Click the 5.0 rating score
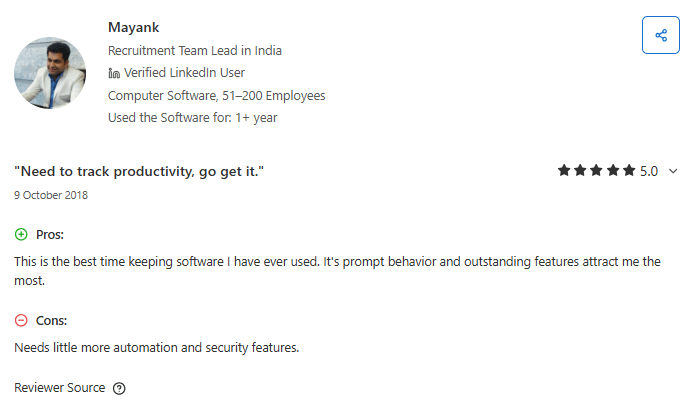This screenshot has width=697, height=417. pyautogui.click(x=648, y=171)
